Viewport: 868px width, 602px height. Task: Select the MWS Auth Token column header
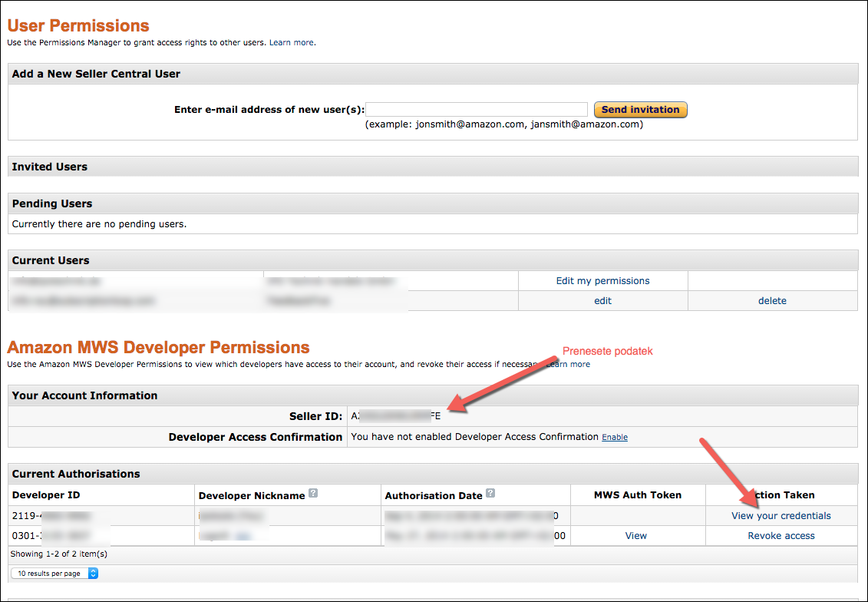click(x=638, y=495)
